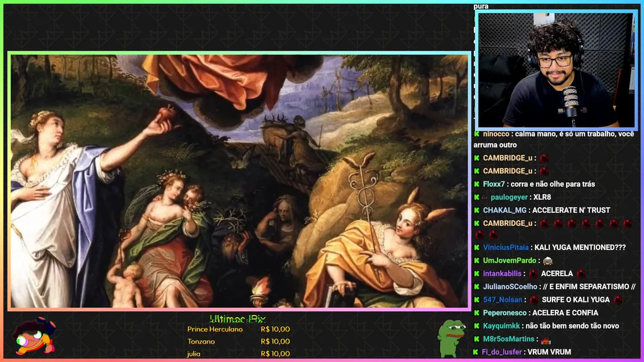Viewport: 644px width, 362px height.
Task: Open CHAKAL_MG's user card
Action: tap(505, 210)
